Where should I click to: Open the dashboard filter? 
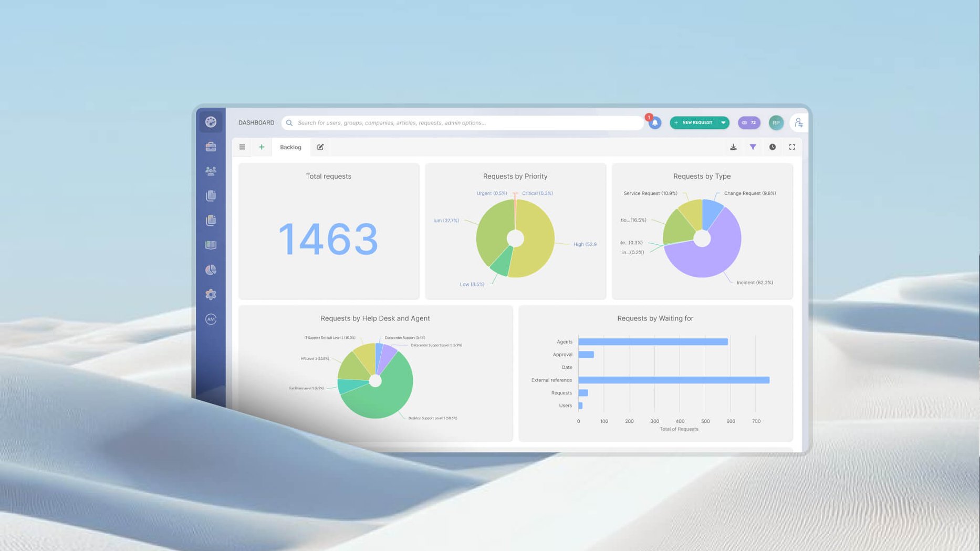coord(753,147)
